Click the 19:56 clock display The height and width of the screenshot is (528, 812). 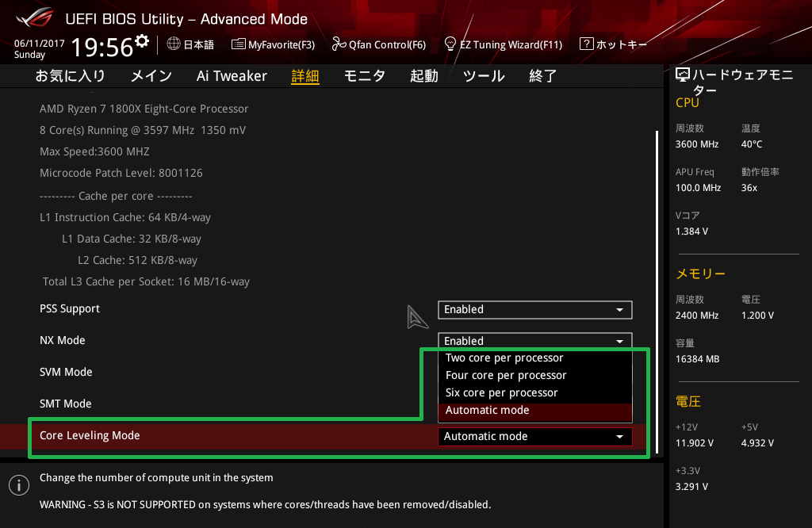coord(102,47)
